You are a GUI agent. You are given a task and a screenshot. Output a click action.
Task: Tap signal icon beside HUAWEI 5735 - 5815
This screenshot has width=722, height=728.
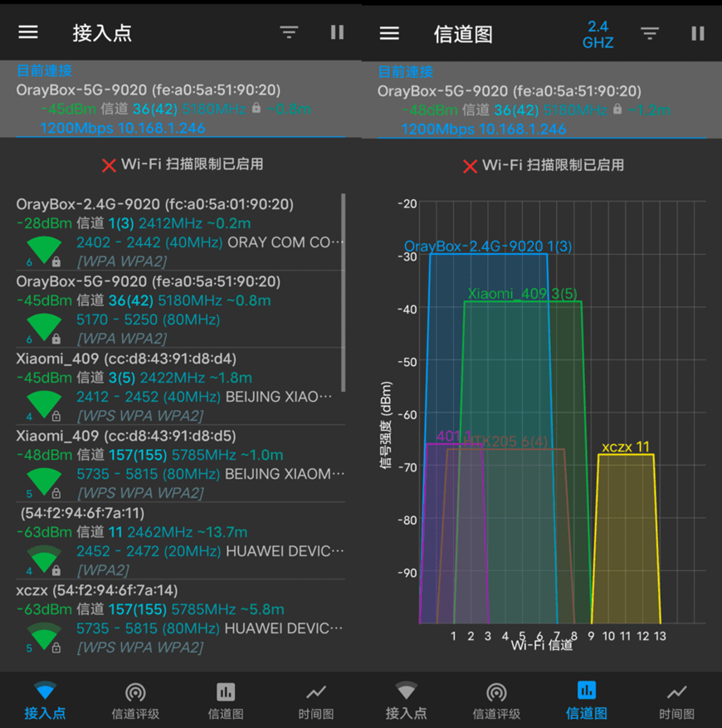coord(44,637)
